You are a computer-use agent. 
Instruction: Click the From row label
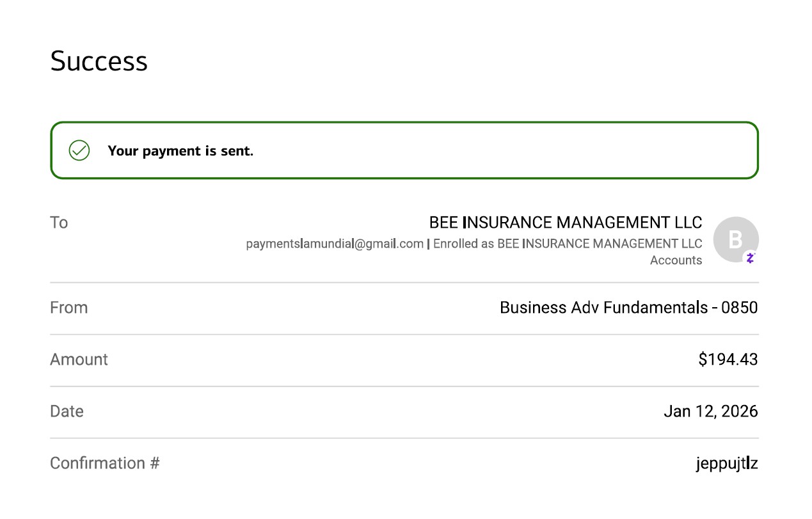tap(68, 308)
